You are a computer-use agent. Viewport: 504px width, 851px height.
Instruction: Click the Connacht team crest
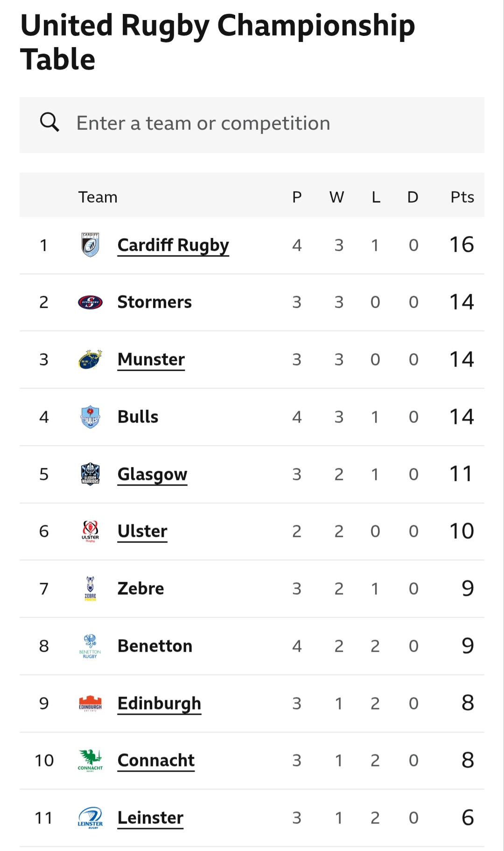click(x=90, y=760)
